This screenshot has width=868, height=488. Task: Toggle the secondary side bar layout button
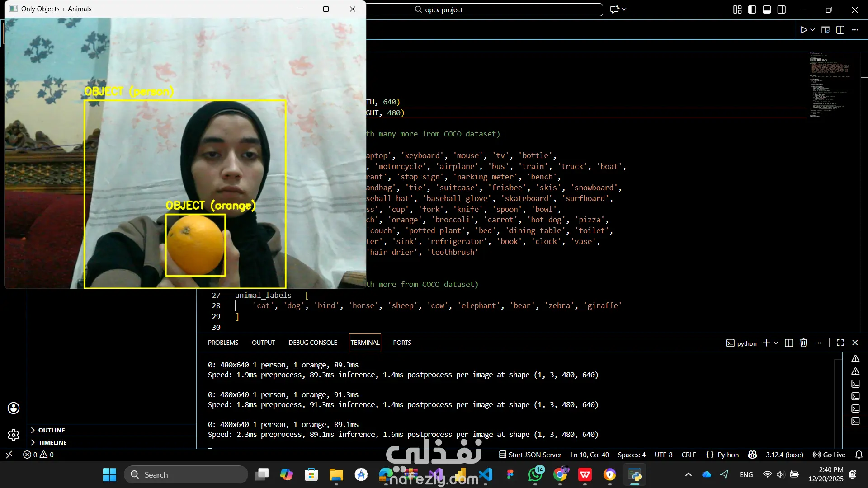(x=782, y=9)
